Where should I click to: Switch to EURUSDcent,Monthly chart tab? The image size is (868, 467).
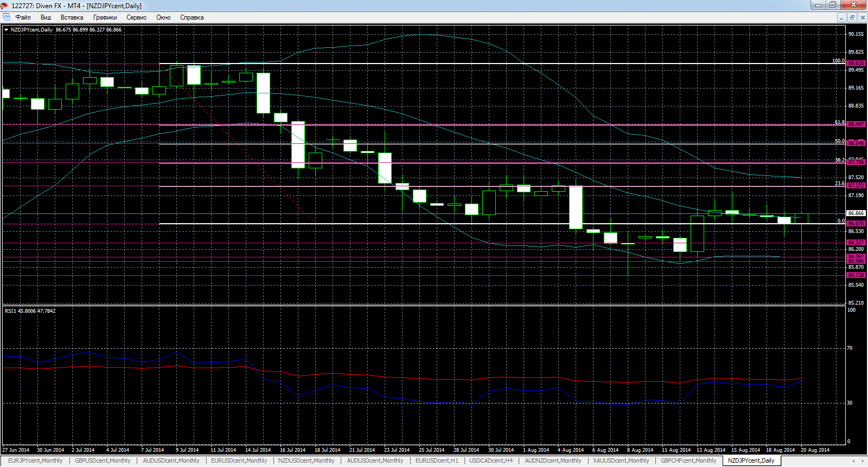coord(239,460)
